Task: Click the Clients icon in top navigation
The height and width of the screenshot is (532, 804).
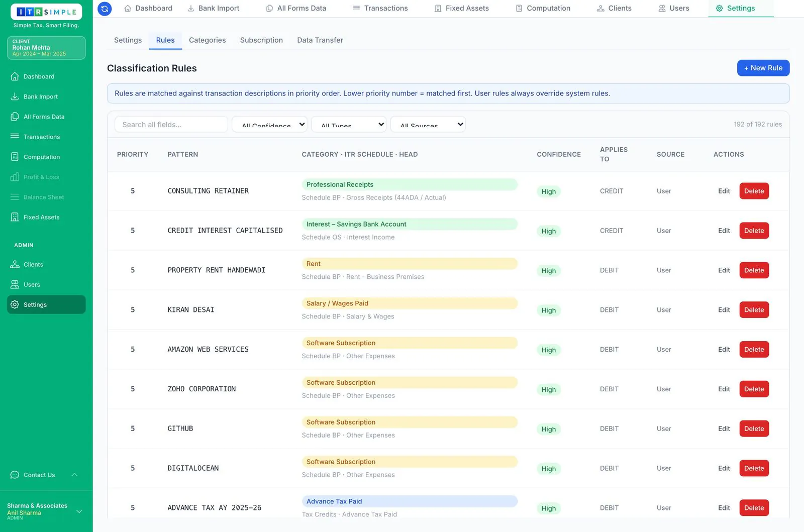Action: pos(600,9)
